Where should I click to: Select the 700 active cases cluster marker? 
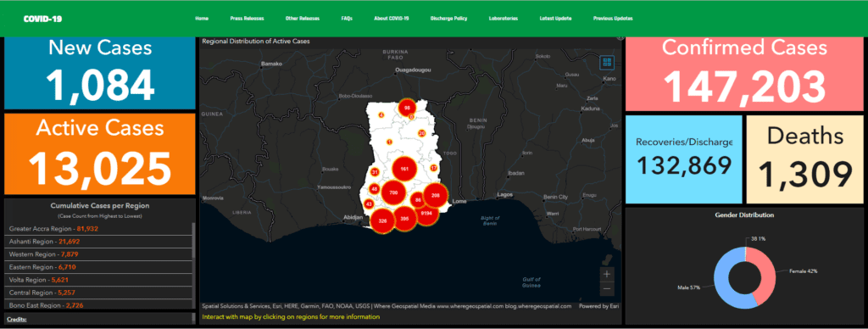click(393, 192)
